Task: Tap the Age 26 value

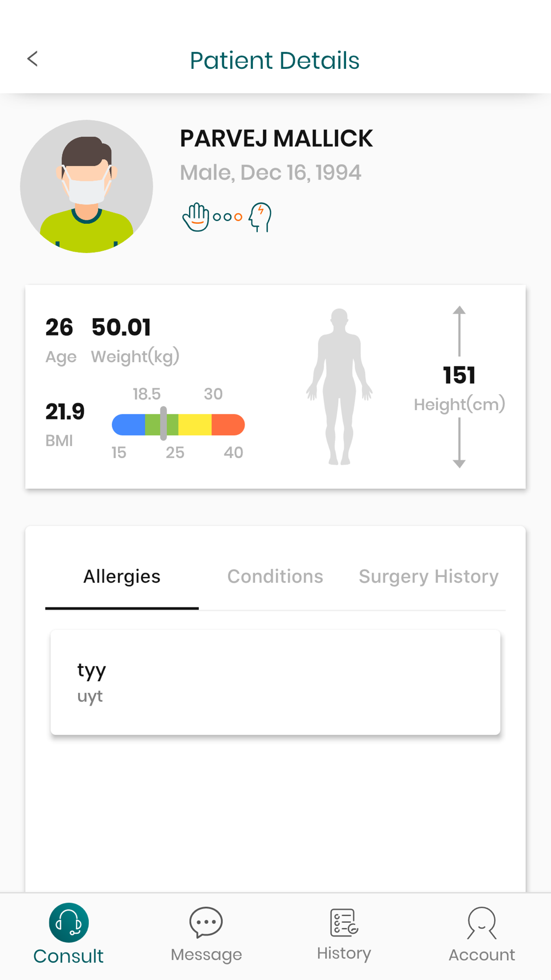Action: [x=59, y=327]
